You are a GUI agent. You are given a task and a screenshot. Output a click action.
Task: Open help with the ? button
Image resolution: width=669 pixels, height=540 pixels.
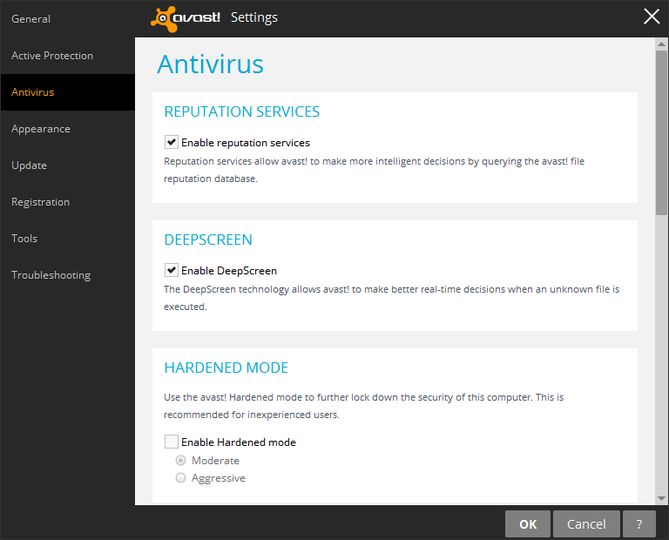[x=639, y=524]
